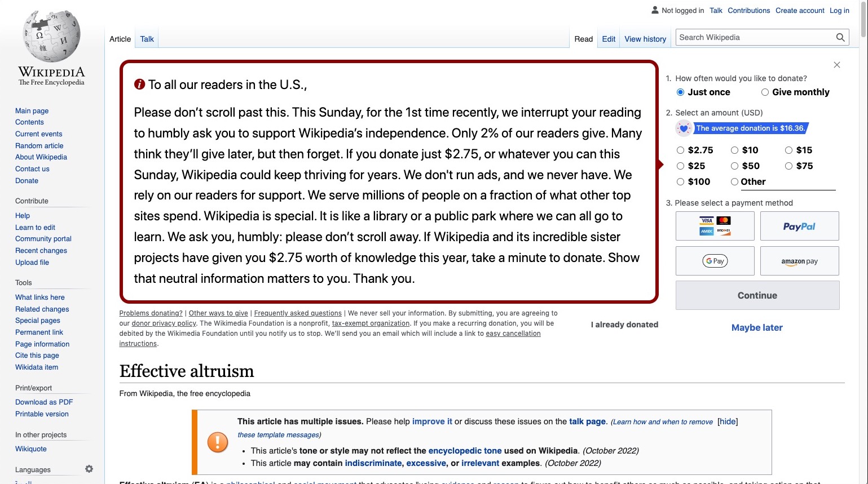Screen dimensions: 868x484
Task: Open Other ways to give link
Action: (218, 313)
